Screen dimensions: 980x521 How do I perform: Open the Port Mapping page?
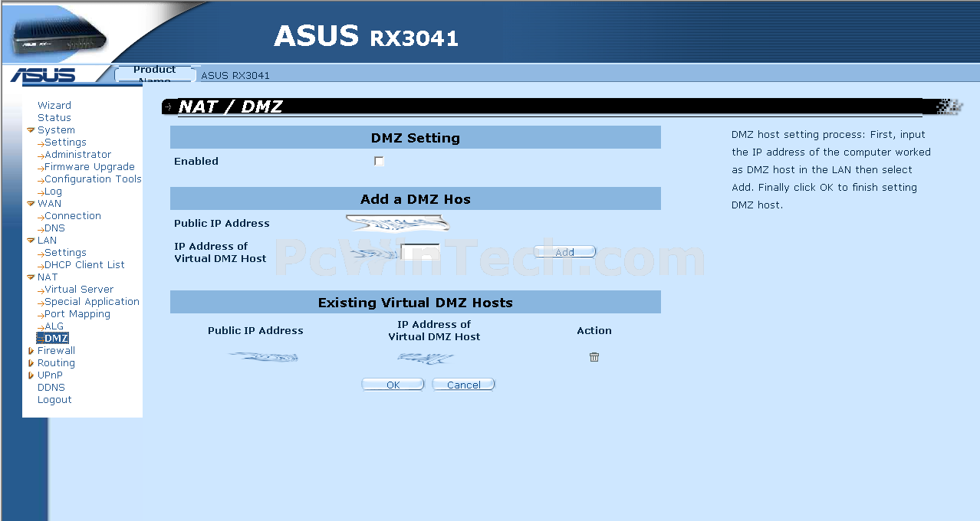click(x=77, y=314)
